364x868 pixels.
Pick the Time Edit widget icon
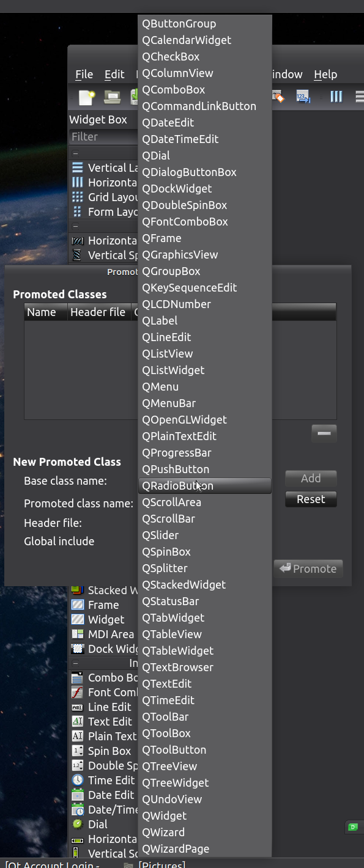click(x=78, y=780)
